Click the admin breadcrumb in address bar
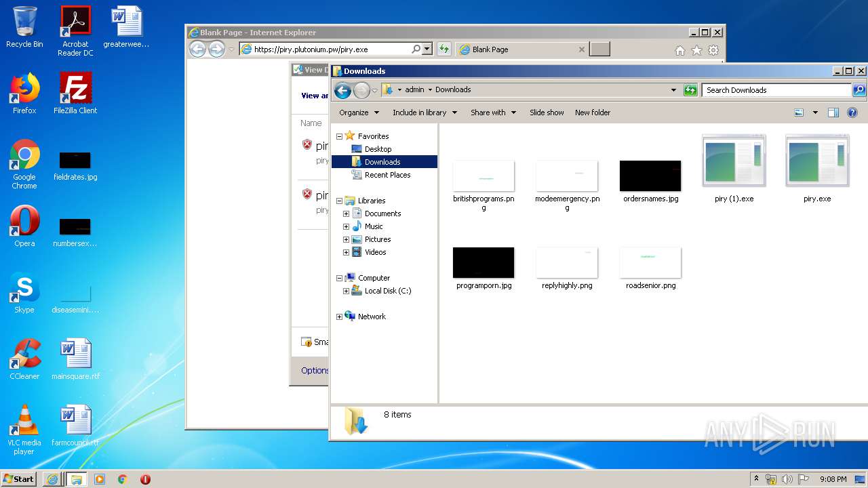The width and height of the screenshot is (868, 488). coord(414,89)
